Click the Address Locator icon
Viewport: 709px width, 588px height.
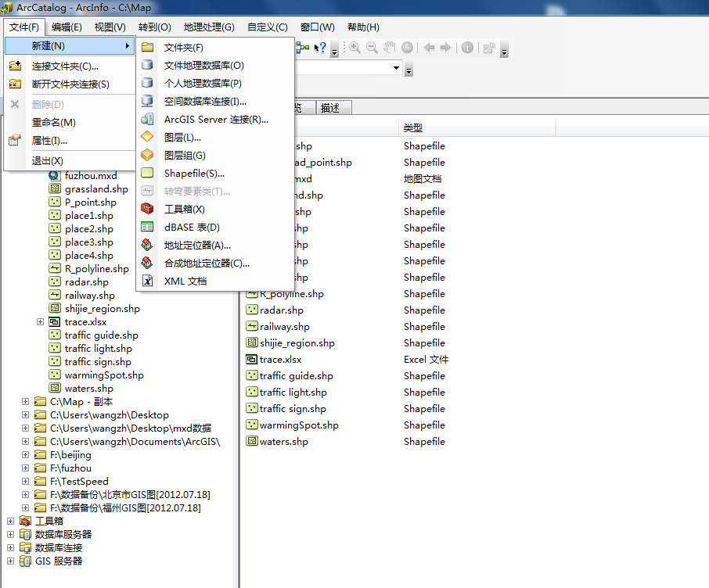tap(147, 245)
